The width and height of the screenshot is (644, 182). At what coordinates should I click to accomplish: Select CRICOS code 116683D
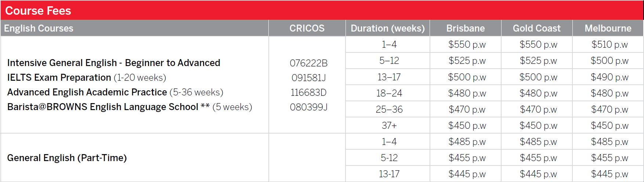tap(308, 92)
